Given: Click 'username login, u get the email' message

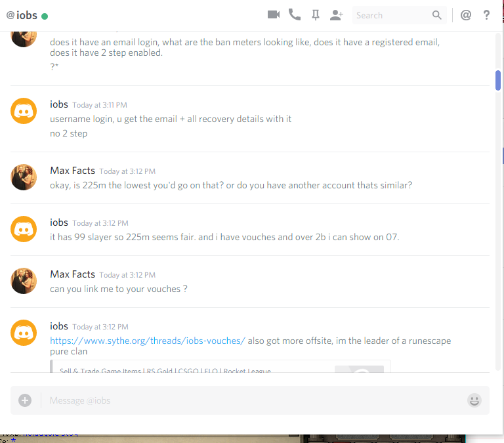Looking at the screenshot, I should point(171,119).
